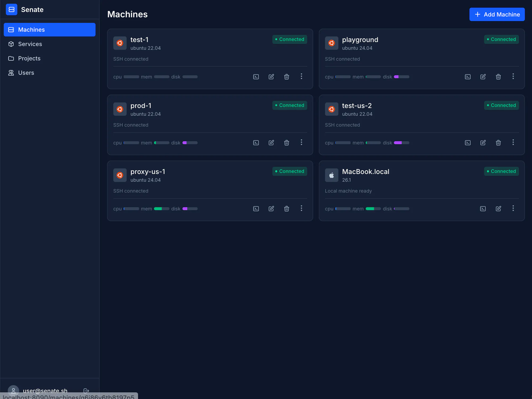Open the test-1 machine title
The image size is (532, 399).
(139, 40)
